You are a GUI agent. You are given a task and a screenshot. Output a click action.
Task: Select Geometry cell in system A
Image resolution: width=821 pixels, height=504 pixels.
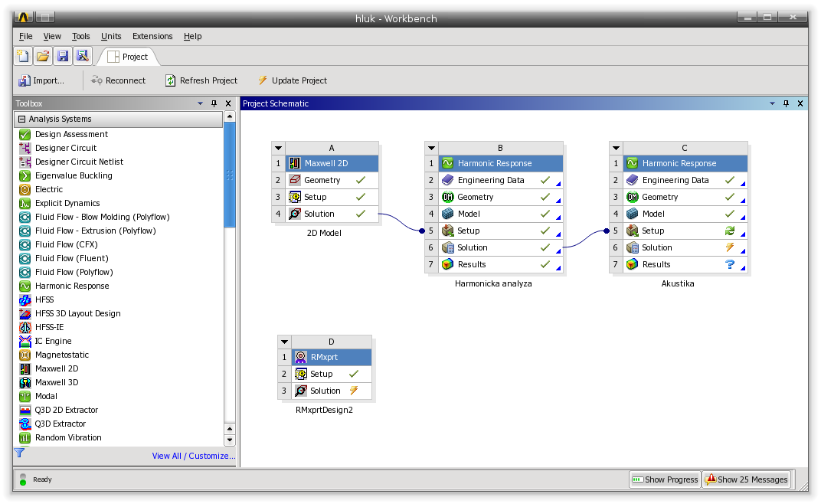332,180
